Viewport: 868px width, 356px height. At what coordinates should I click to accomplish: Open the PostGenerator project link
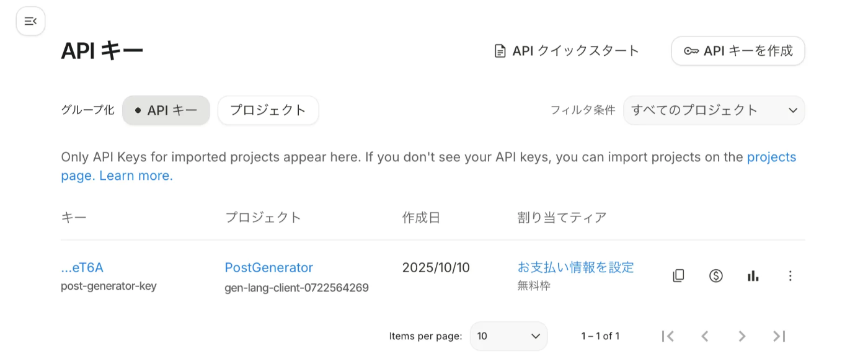(x=268, y=267)
